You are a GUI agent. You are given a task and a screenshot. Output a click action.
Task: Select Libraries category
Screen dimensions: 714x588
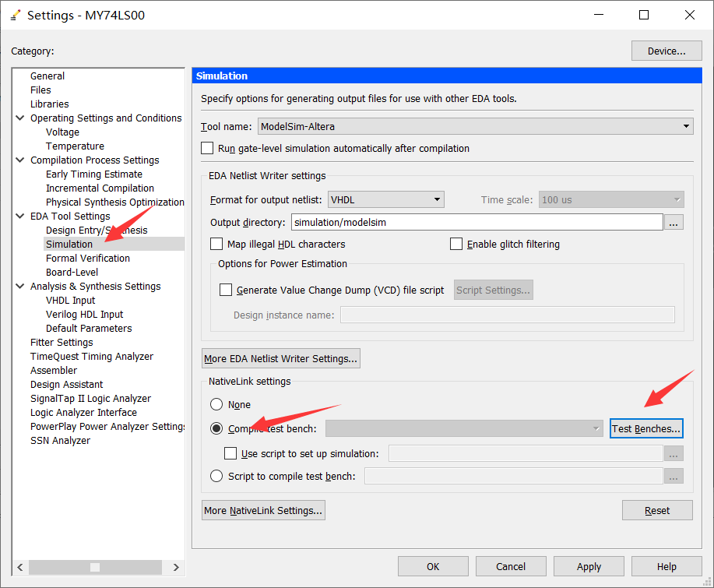pos(50,104)
